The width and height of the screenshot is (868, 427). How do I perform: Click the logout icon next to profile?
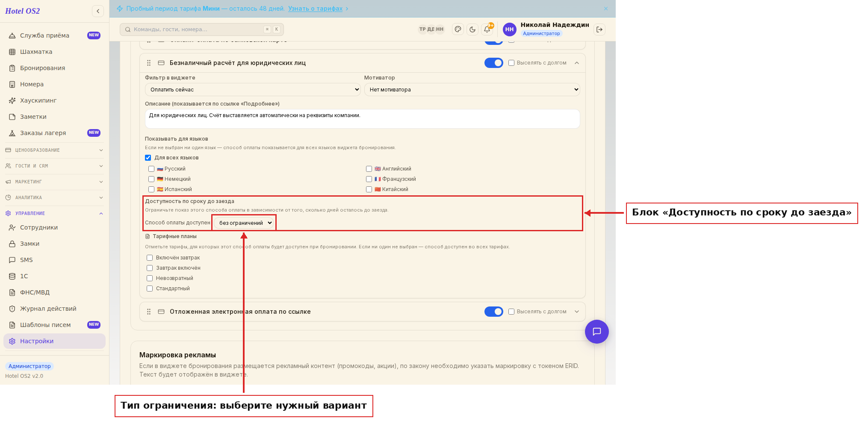(599, 29)
